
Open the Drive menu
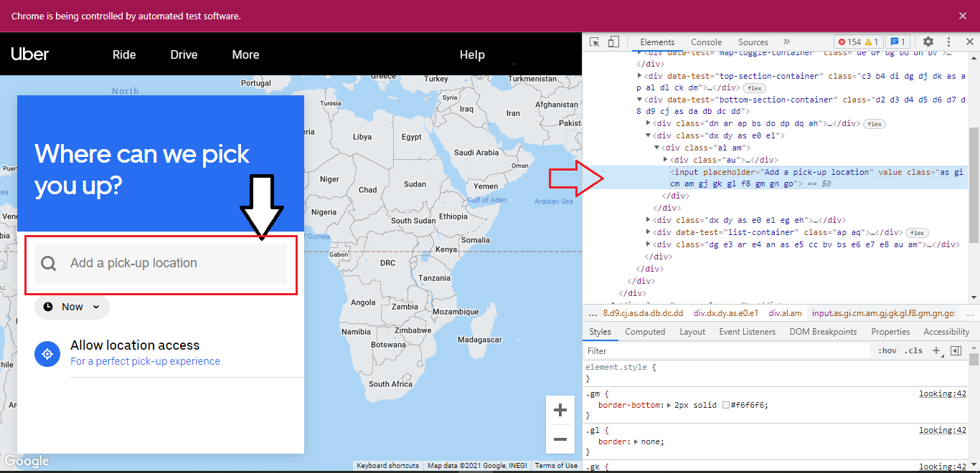tap(184, 54)
